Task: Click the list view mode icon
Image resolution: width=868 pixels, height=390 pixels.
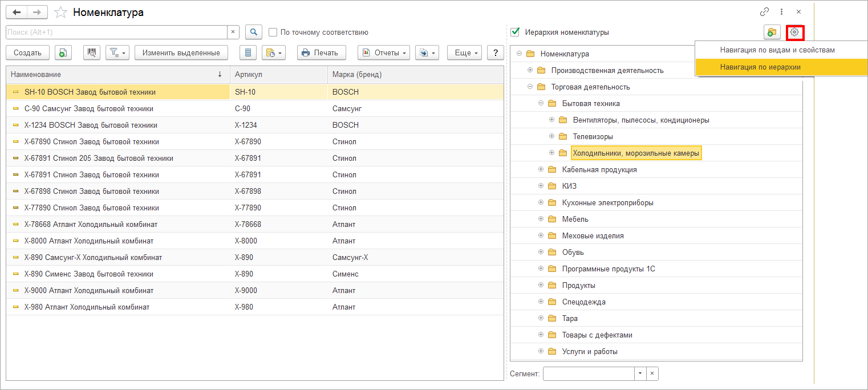Action: click(x=248, y=52)
